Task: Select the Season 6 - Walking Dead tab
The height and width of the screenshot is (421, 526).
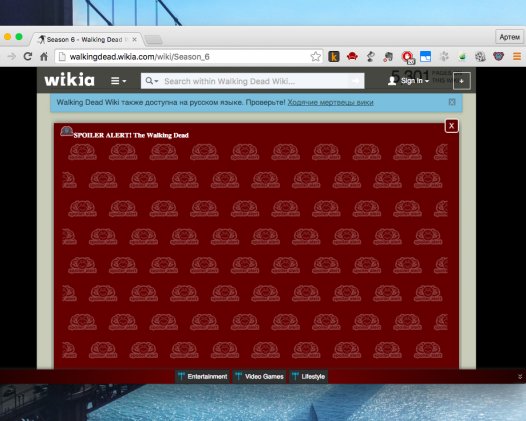Action: coord(87,40)
